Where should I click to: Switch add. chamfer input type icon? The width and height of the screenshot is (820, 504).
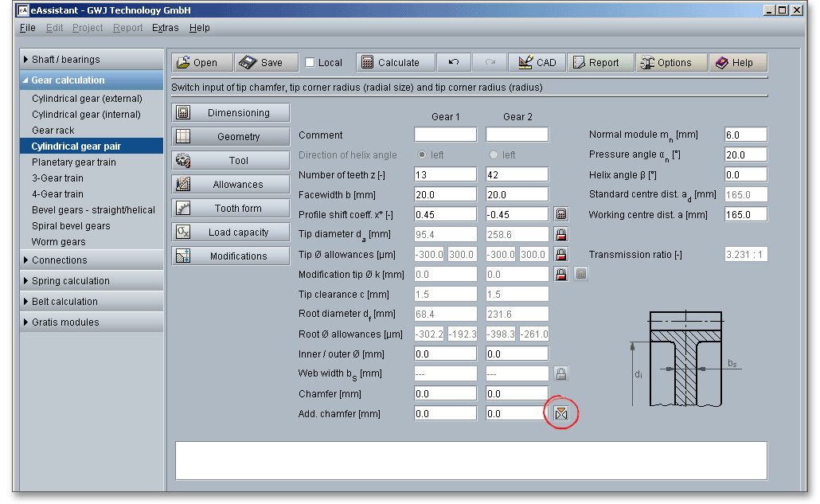pos(561,413)
